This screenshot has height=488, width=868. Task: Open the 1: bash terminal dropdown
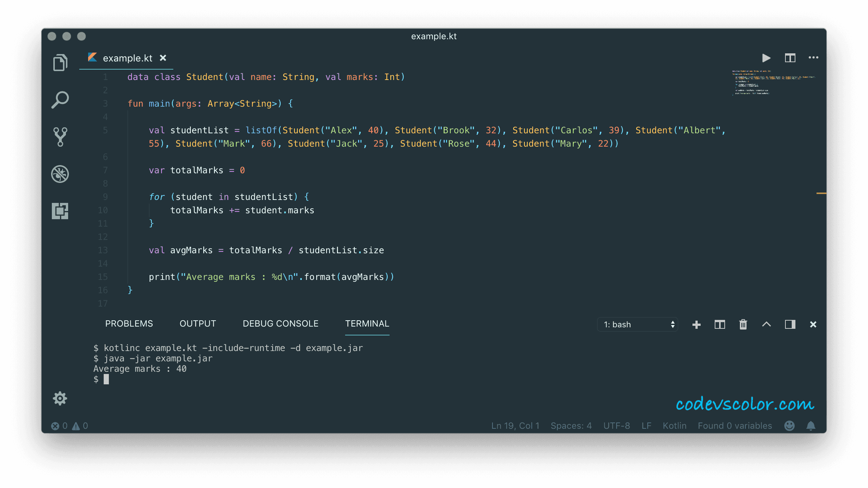(638, 325)
